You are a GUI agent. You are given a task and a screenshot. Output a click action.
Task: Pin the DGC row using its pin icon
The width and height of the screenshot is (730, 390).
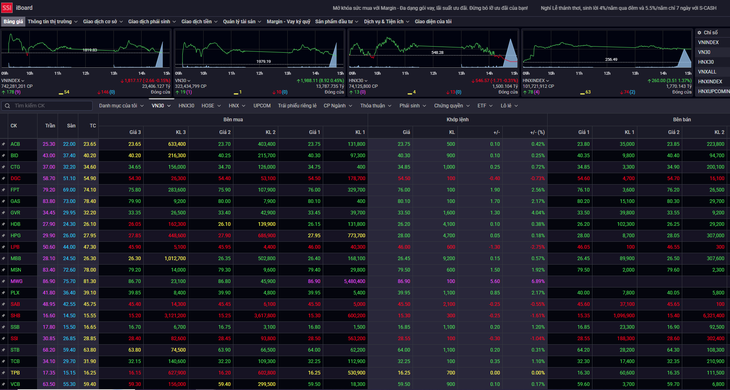pos(4,178)
